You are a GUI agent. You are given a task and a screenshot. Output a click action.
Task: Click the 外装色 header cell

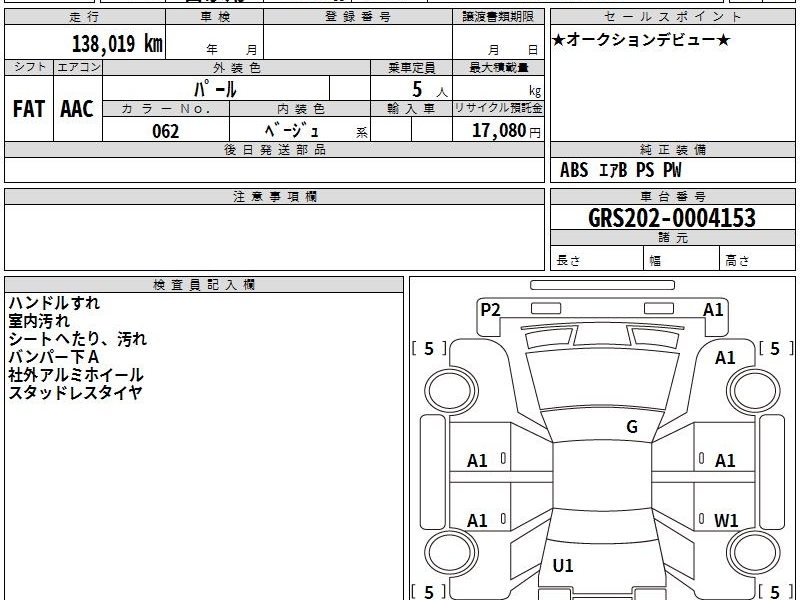coord(236,67)
